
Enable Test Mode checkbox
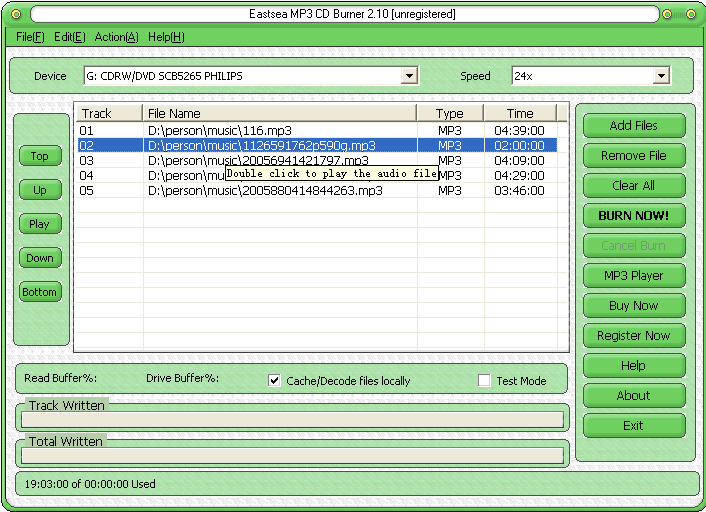(484, 380)
